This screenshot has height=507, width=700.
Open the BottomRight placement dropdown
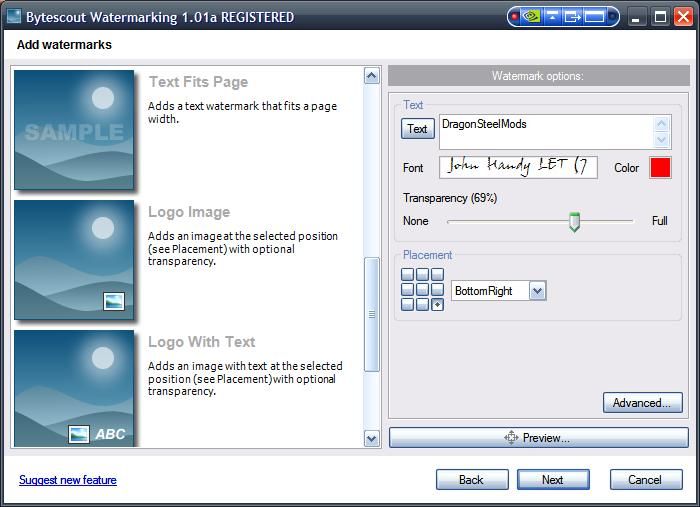click(x=537, y=291)
